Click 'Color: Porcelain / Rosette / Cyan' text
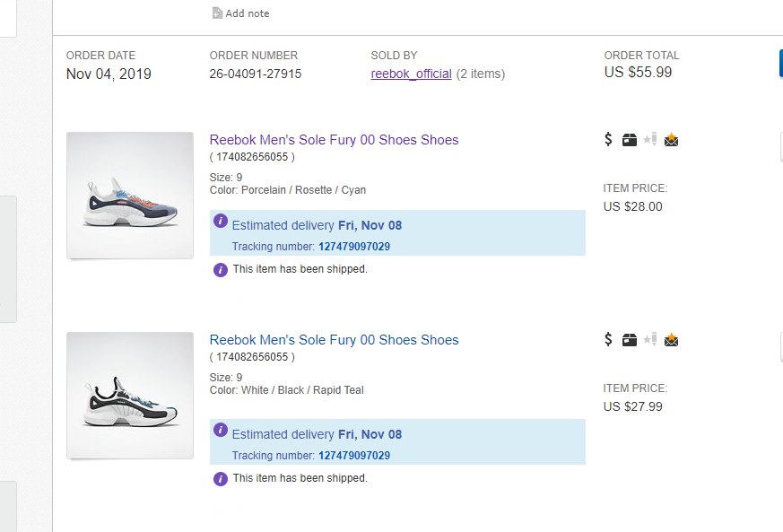The height and width of the screenshot is (532, 783). [x=288, y=190]
